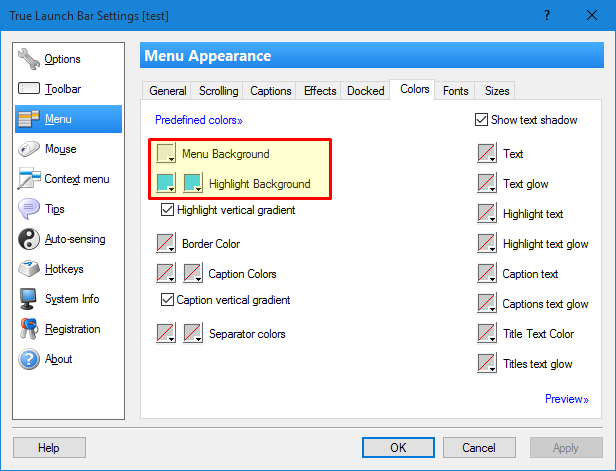Click the question mark help button in title bar

point(546,14)
